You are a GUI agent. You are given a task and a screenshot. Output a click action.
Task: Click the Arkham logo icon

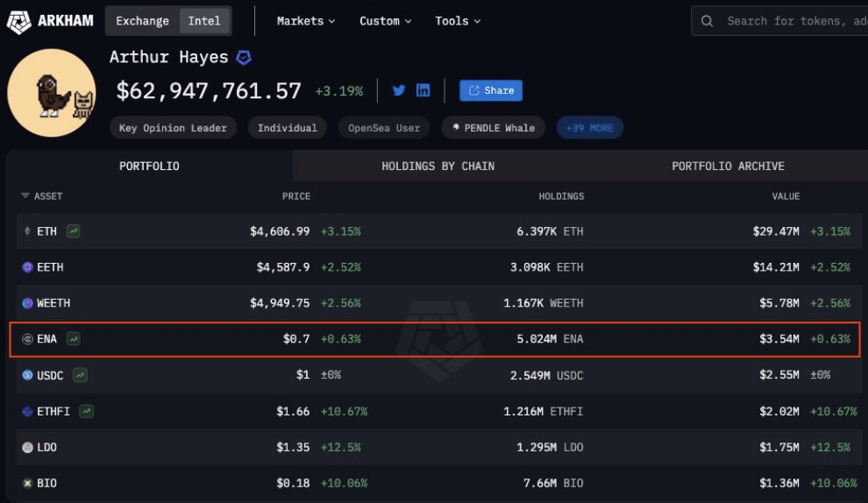tap(18, 22)
